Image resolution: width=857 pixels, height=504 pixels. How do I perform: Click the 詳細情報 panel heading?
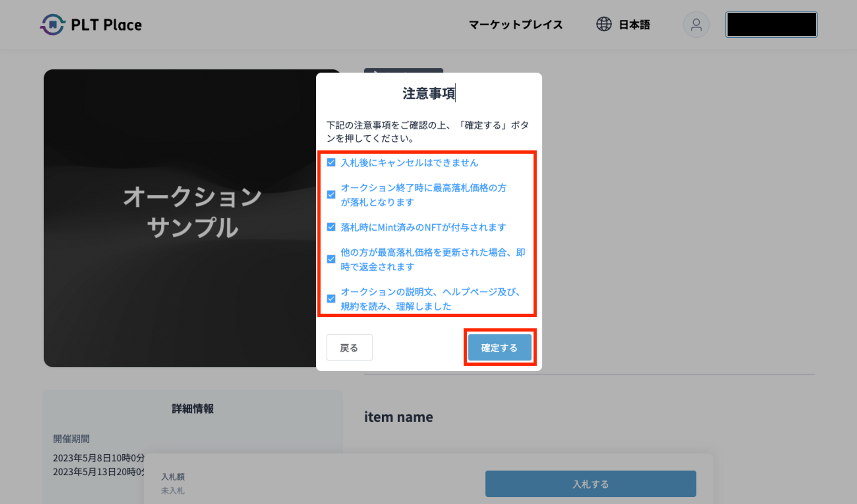192,409
